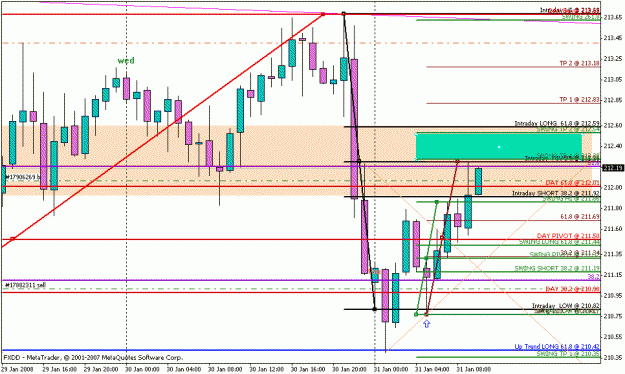This screenshot has width=625, height=374.
Task: Click the 212.40 price axis value
Action: point(613,146)
